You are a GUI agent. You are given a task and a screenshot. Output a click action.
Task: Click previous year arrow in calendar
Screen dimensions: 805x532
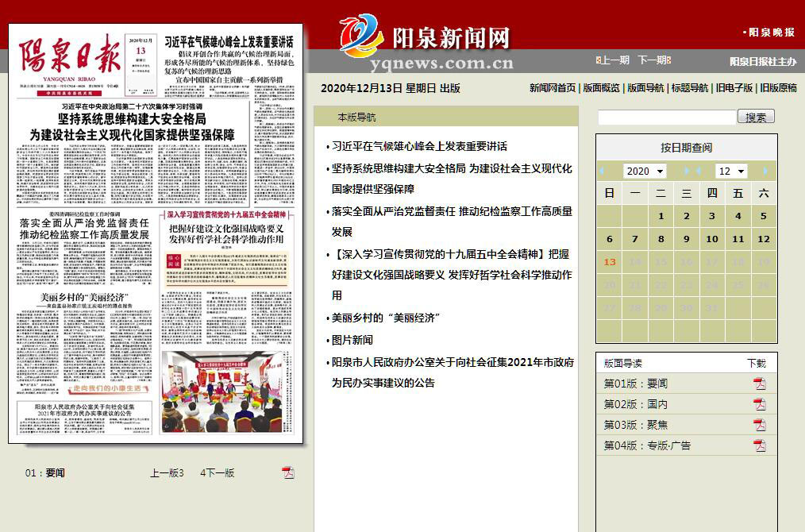pos(602,171)
